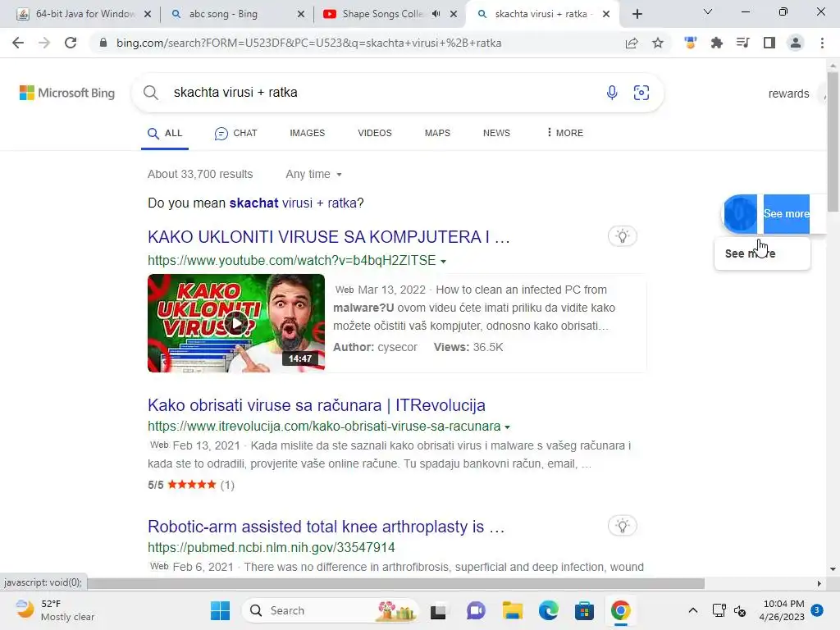Open the browser side panel icon
This screenshot has height=630, width=840.
(x=769, y=43)
